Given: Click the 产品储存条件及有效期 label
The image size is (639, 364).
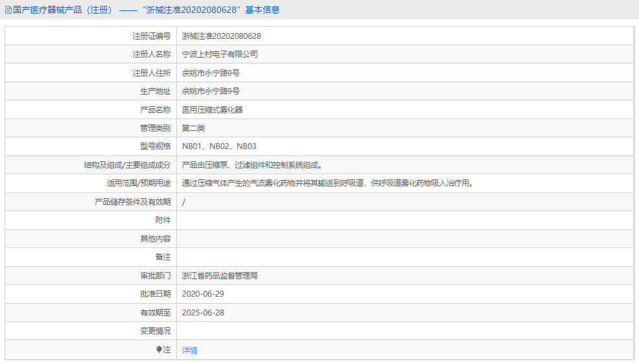Looking at the screenshot, I should 132,202.
